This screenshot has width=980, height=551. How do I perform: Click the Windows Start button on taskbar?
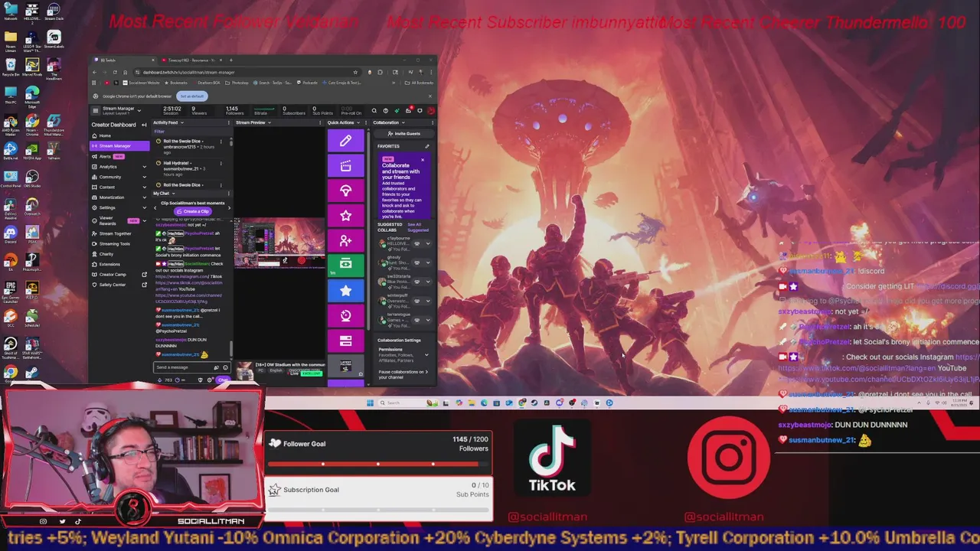click(370, 403)
